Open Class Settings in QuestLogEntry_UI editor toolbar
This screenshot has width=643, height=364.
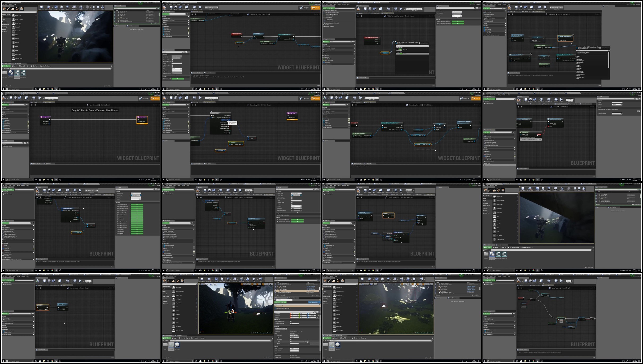347,98
